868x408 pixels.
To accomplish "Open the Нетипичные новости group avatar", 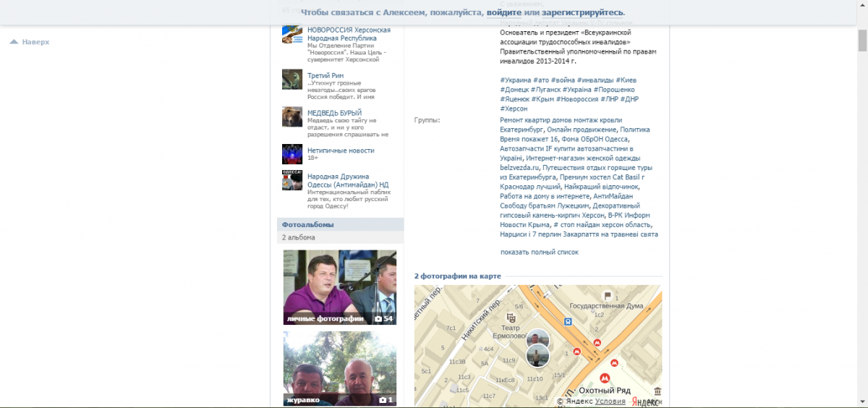I will click(292, 154).
